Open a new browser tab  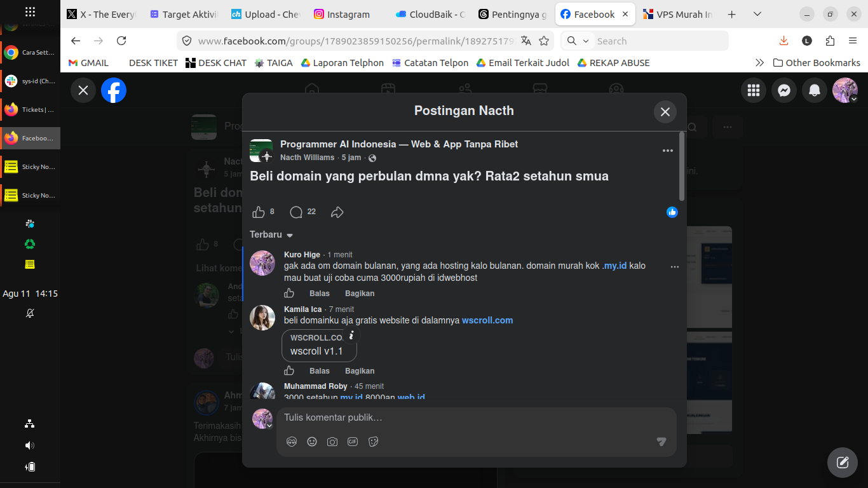[x=731, y=14]
